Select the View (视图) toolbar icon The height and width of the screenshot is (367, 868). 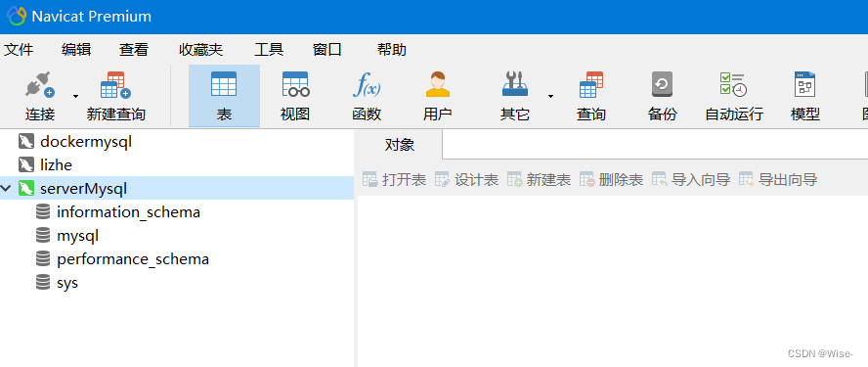[x=295, y=85]
